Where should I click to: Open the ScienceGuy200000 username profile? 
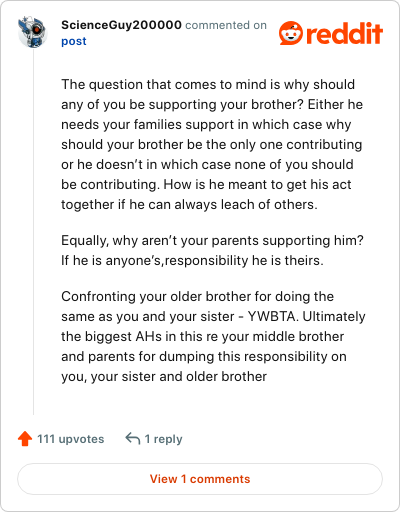click(121, 25)
